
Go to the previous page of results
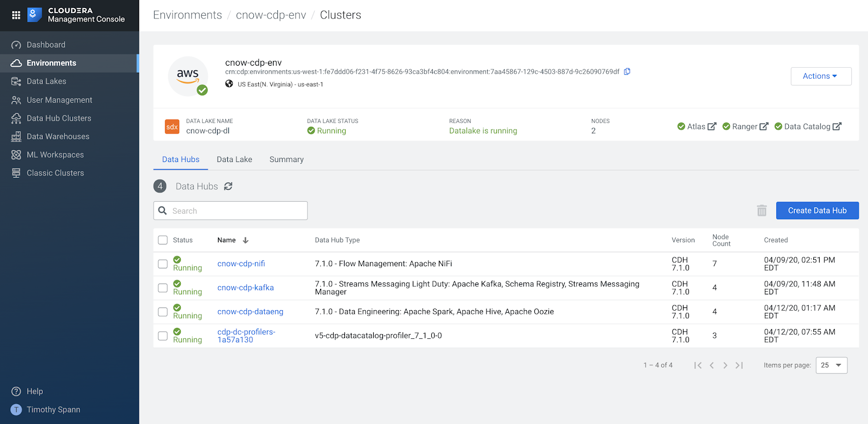coord(712,365)
